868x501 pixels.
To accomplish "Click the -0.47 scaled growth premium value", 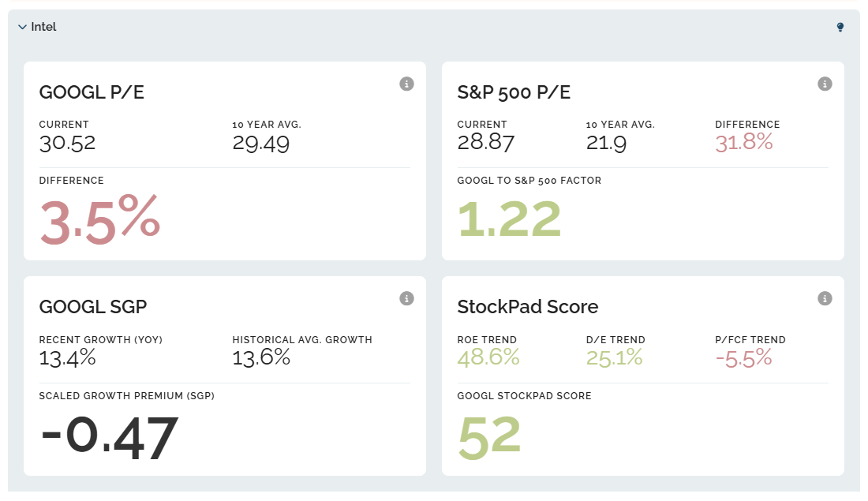I will click(x=109, y=436).
